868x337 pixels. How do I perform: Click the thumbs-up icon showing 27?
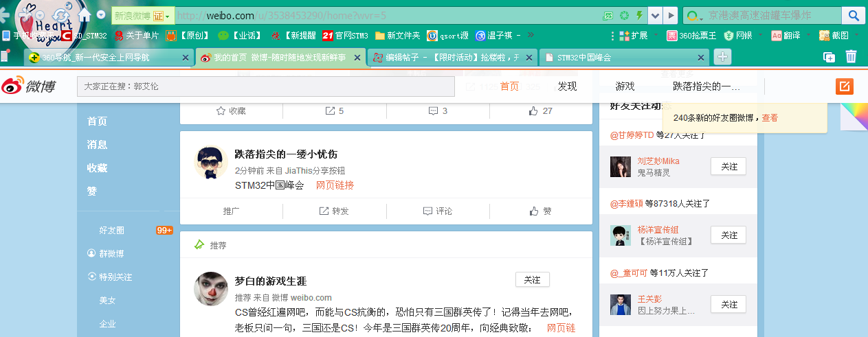540,111
